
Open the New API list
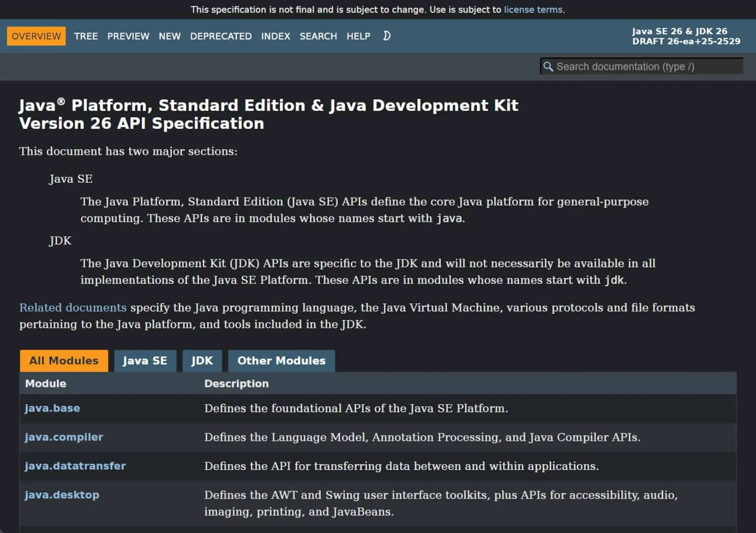[170, 36]
